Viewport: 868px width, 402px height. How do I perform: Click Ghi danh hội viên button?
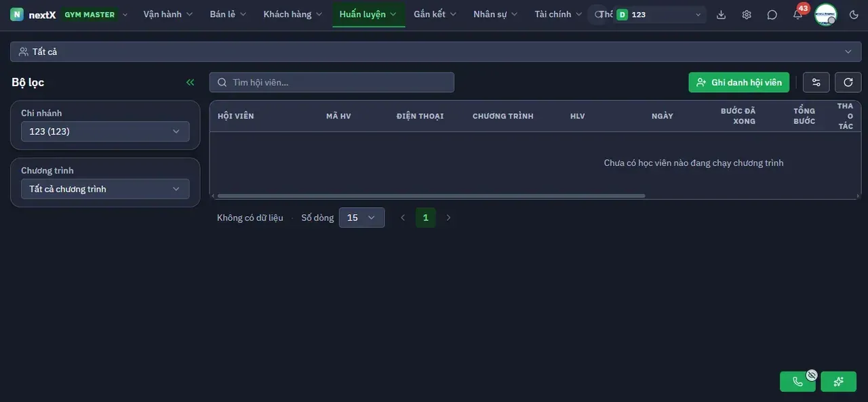coord(739,82)
